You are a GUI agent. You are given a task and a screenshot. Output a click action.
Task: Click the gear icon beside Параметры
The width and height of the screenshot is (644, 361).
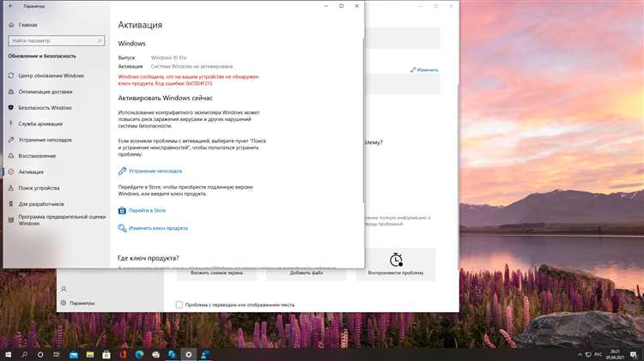tap(64, 304)
